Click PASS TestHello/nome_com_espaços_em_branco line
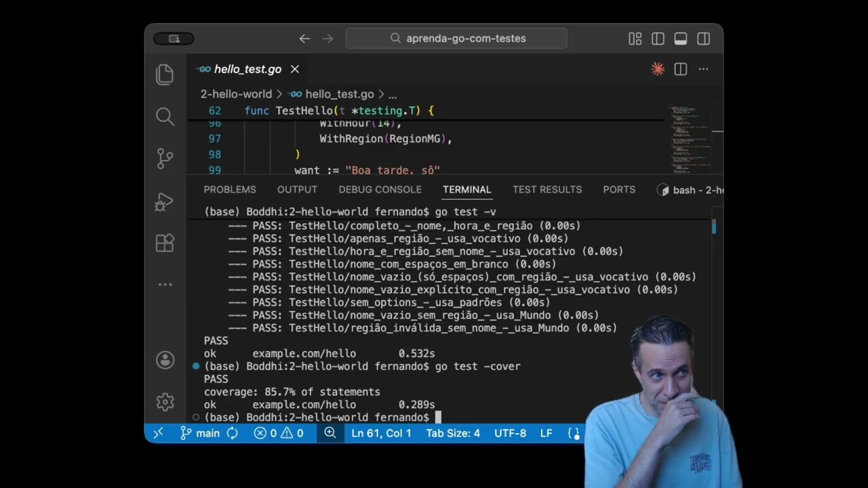 tap(392, 264)
